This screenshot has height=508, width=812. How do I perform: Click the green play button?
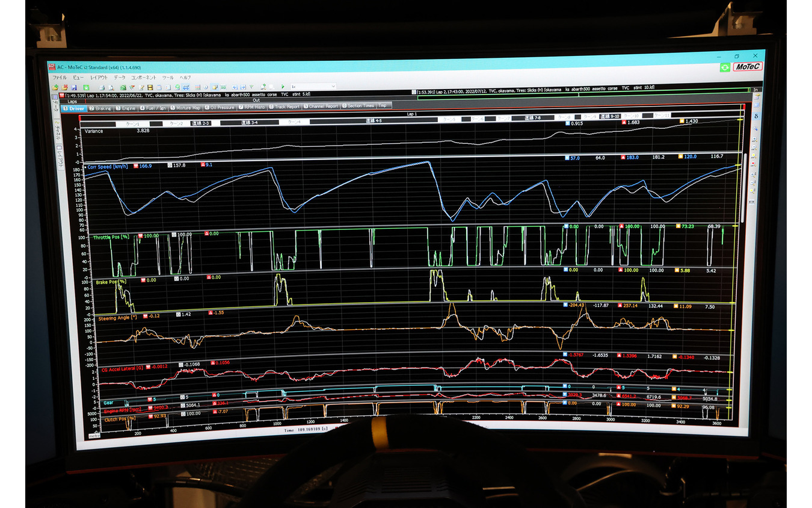[283, 87]
